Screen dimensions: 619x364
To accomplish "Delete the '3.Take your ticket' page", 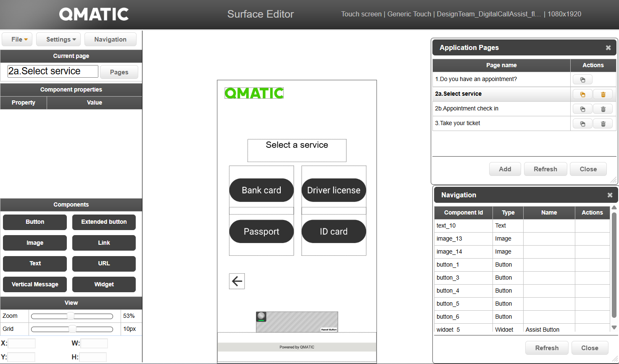I will 603,124.
